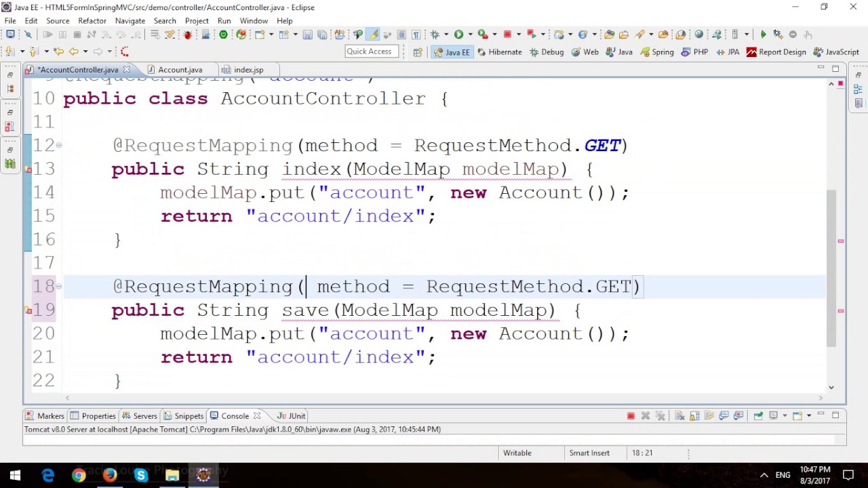Click the editor vertical scrollbar
Viewport: 868px width, 488px height.
pyautogui.click(x=831, y=268)
